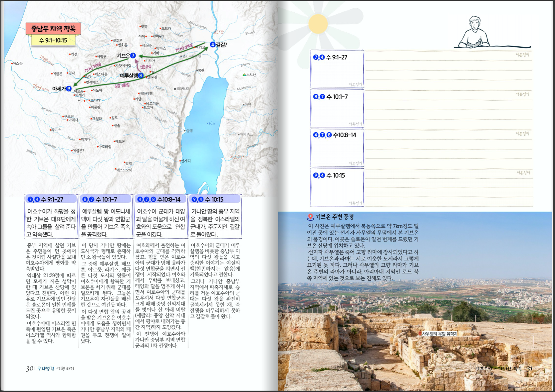The image size is (555, 392).
Task: Click the green mountain icon at 느보산
Action: (x=244, y=75)
